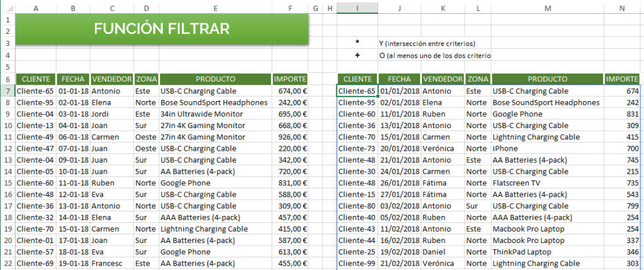Click VENDEDOR header in right table
The width and height of the screenshot is (644, 270).
443,79
